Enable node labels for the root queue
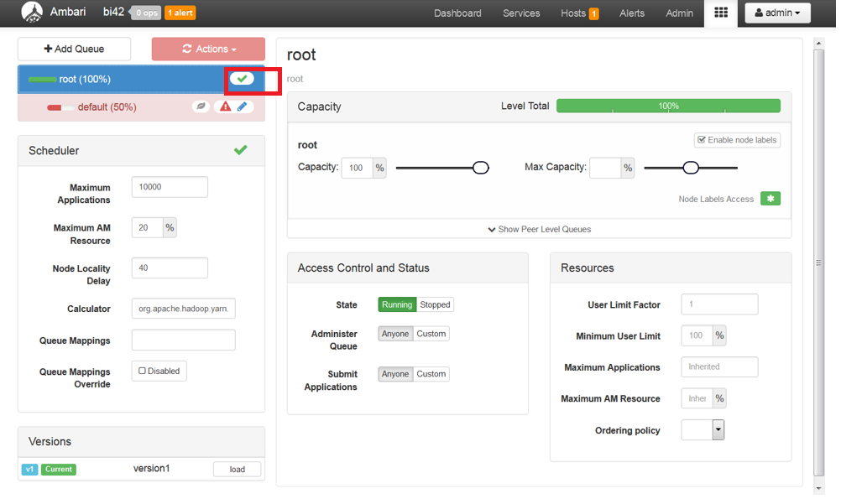Screen dimensions: 841x504 [737, 140]
